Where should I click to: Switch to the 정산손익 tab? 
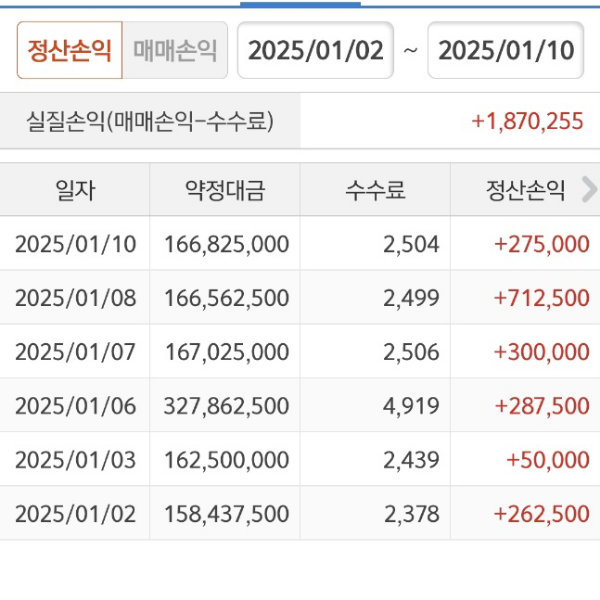tap(69, 50)
